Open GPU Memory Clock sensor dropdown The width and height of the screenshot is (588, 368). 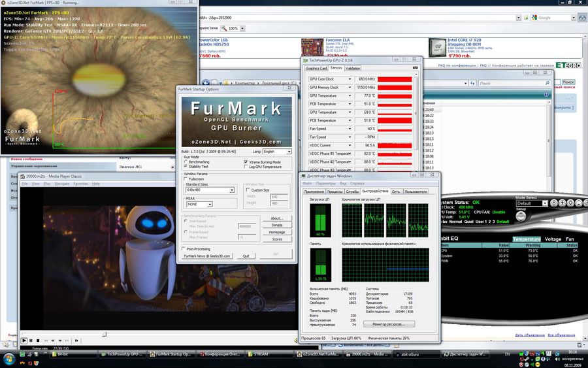click(x=350, y=88)
